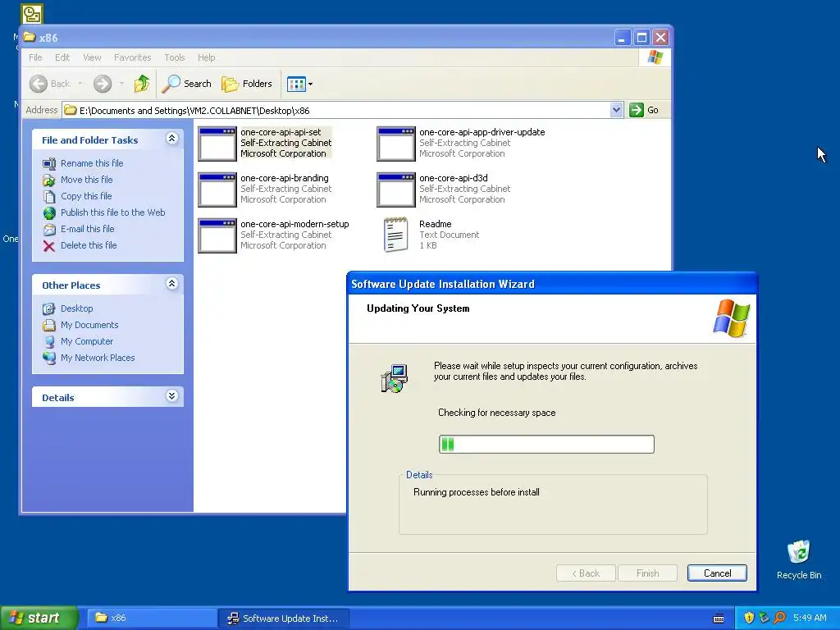Open the Views dropdown button
The width and height of the screenshot is (840, 630).
pyautogui.click(x=299, y=84)
